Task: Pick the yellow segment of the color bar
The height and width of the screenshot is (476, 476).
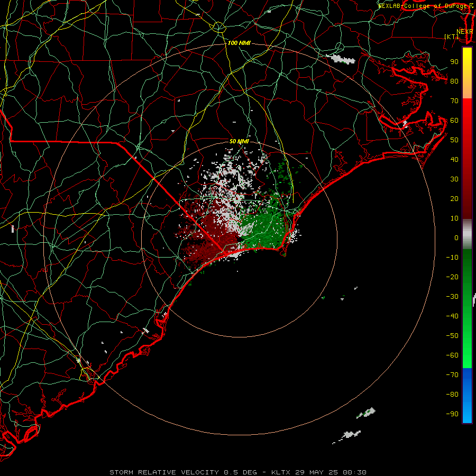Action: coord(467,73)
